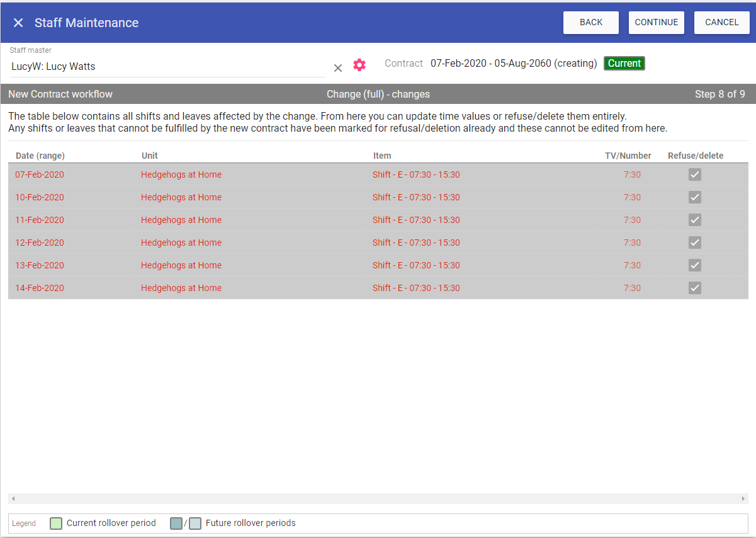
Task: Clear the Staff master field
Action: pos(338,68)
